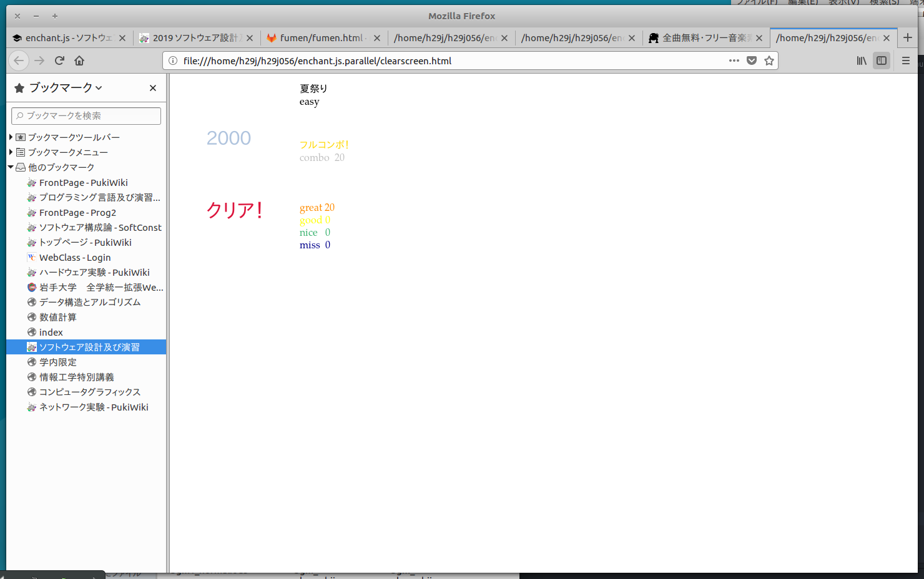Open the Firefox hamburger menu

pyautogui.click(x=906, y=61)
